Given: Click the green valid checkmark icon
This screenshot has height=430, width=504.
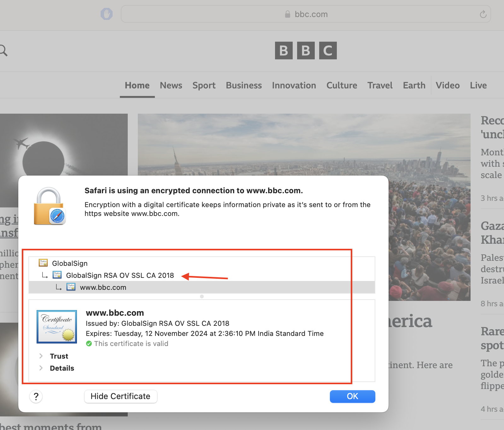Looking at the screenshot, I should click(x=89, y=343).
